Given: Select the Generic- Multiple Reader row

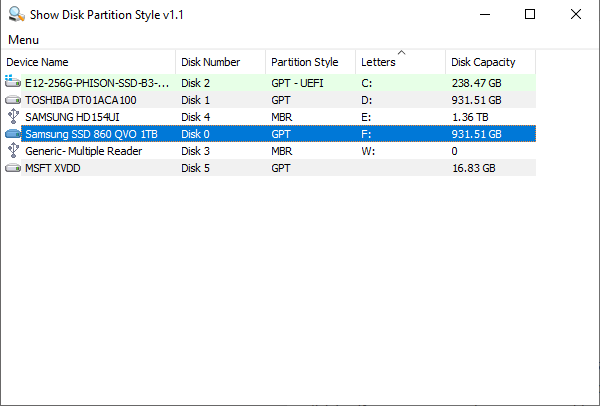Looking at the screenshot, I should point(84,151).
